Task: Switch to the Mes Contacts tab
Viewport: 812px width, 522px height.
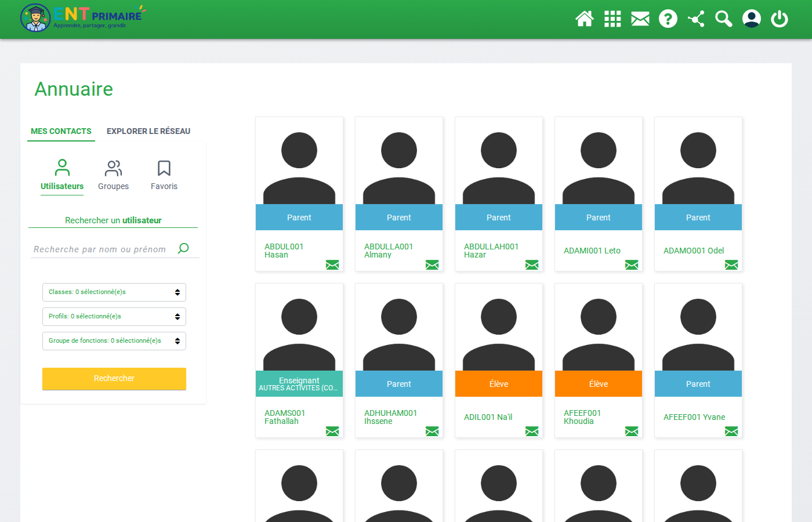Action: pyautogui.click(x=61, y=131)
